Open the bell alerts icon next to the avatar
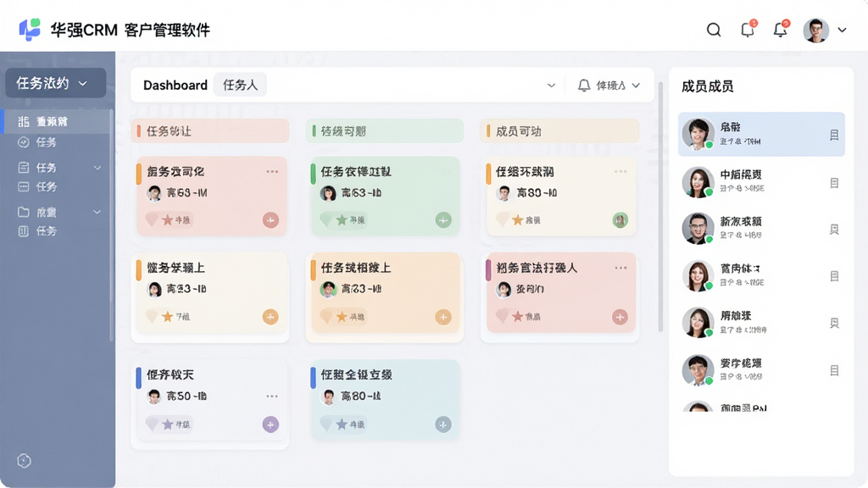 (x=781, y=30)
